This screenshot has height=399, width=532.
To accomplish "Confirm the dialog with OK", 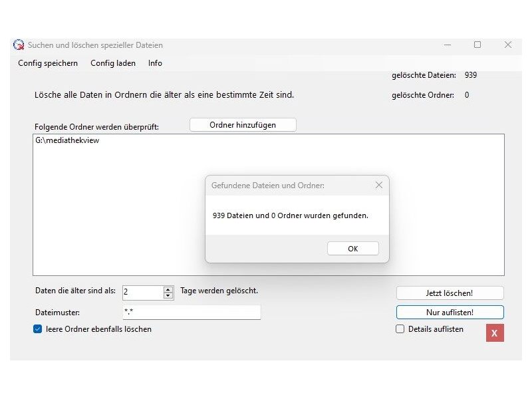I will click(x=352, y=248).
